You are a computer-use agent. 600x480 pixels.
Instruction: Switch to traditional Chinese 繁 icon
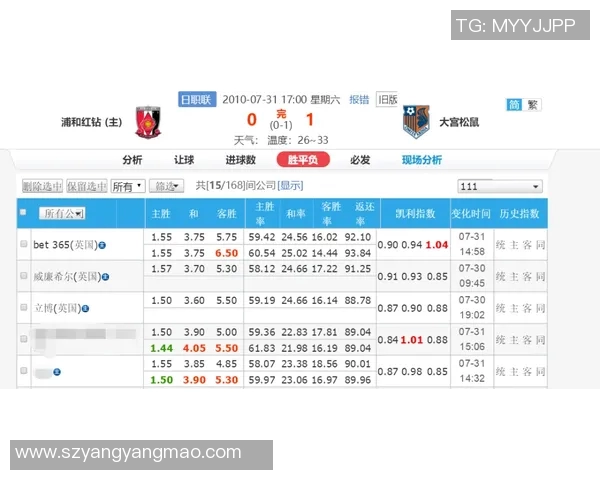coord(533,105)
